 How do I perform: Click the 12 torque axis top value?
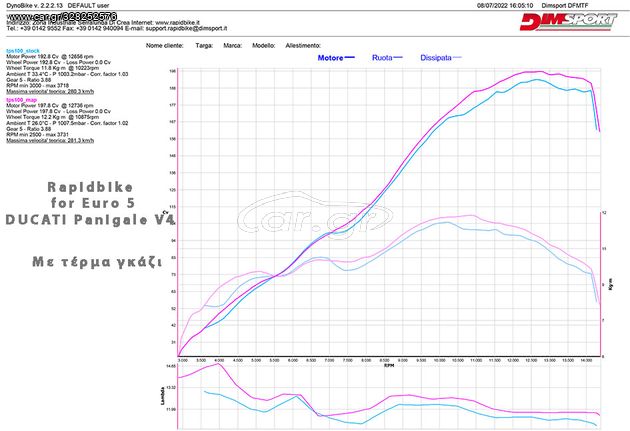click(x=604, y=212)
